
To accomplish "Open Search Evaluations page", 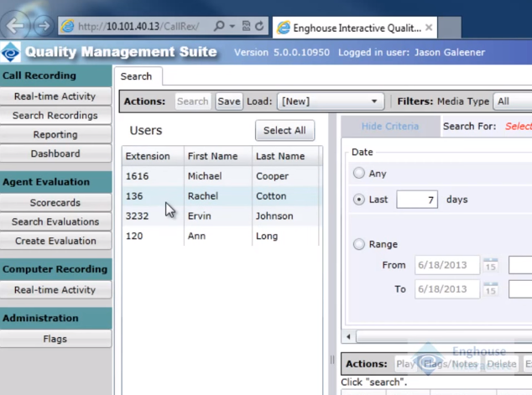I will point(55,221).
